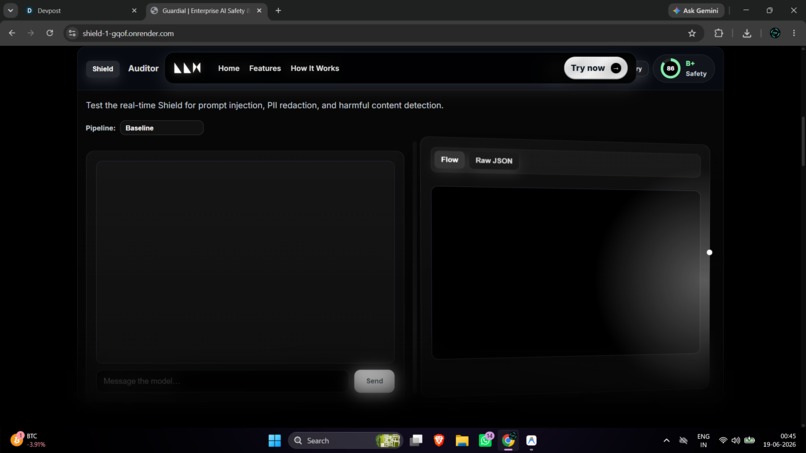Click the Ask Gemini button

[696, 10]
